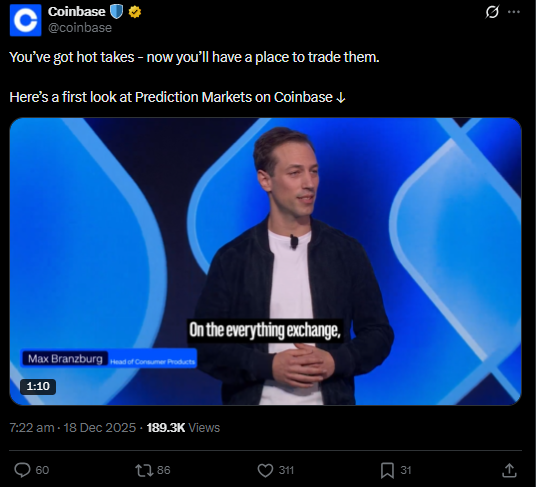
Task: Click the 86 reposts count
Action: tap(163, 470)
